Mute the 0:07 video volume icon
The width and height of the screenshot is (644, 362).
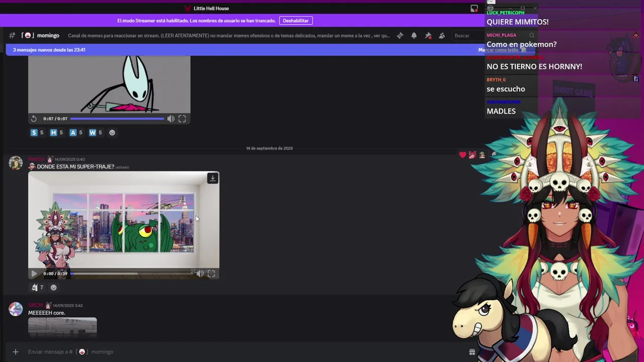[x=171, y=119]
